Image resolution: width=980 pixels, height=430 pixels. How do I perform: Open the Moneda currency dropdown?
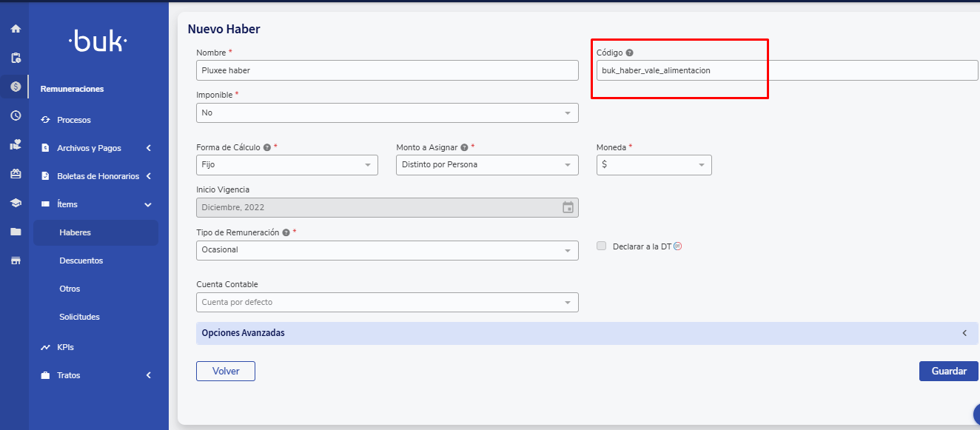click(654, 165)
